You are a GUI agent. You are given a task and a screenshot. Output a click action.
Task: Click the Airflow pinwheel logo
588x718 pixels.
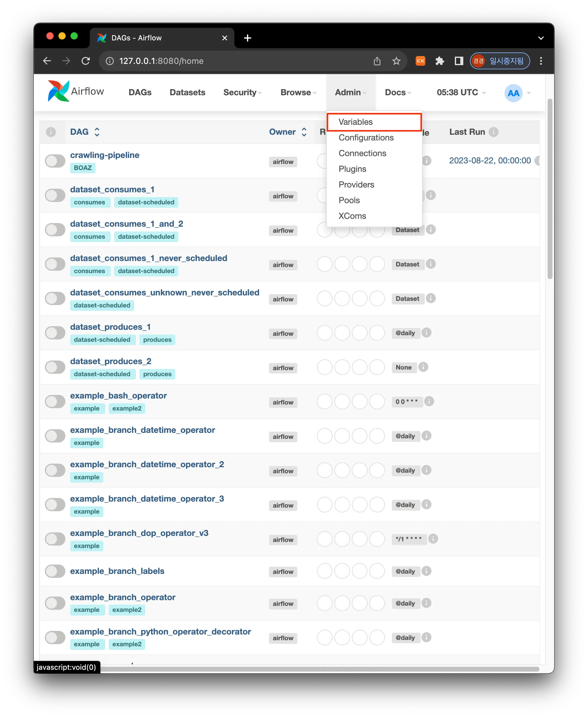pyautogui.click(x=59, y=91)
